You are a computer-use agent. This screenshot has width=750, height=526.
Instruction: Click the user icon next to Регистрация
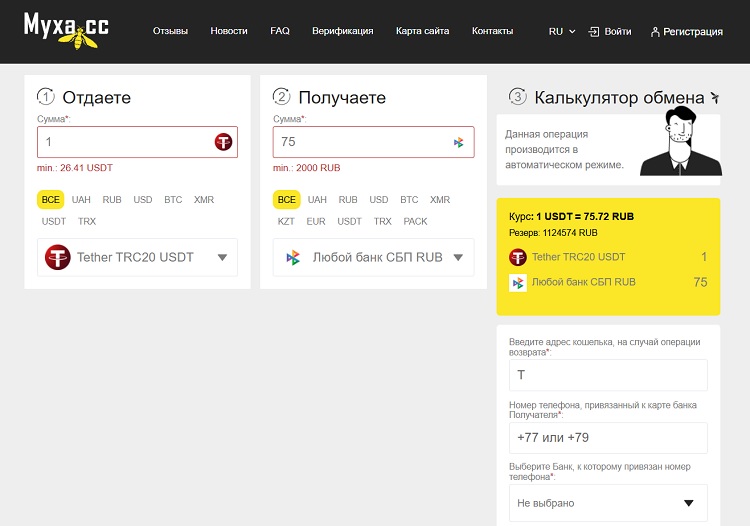pos(655,32)
